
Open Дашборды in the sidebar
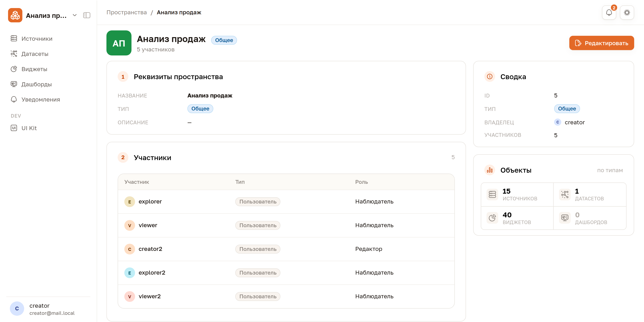click(x=48, y=84)
